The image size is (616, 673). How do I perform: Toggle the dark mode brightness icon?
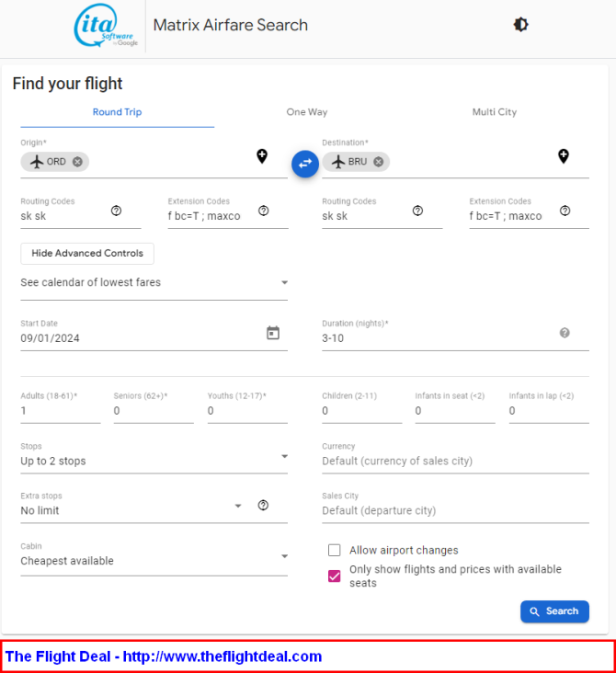click(x=520, y=25)
